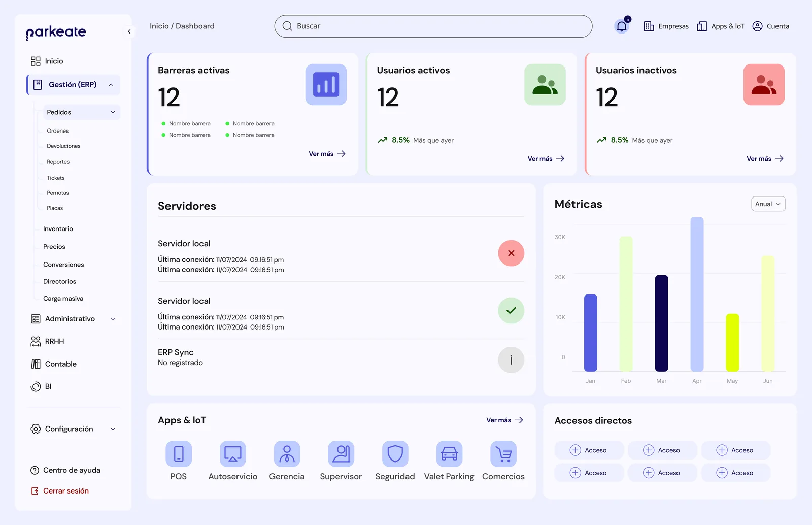812x525 pixels.
Task: Open Apps & IoT in the top bar
Action: click(721, 26)
